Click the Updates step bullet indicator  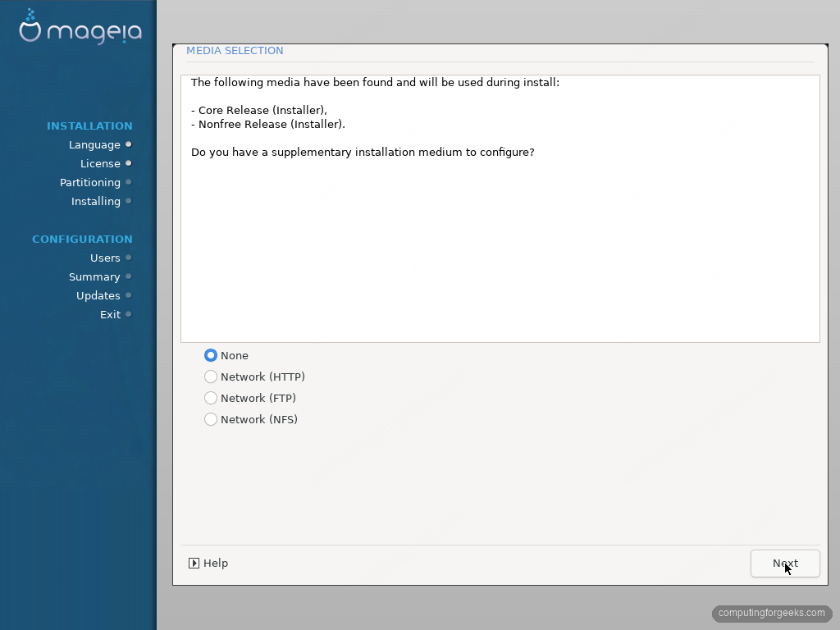coord(129,295)
